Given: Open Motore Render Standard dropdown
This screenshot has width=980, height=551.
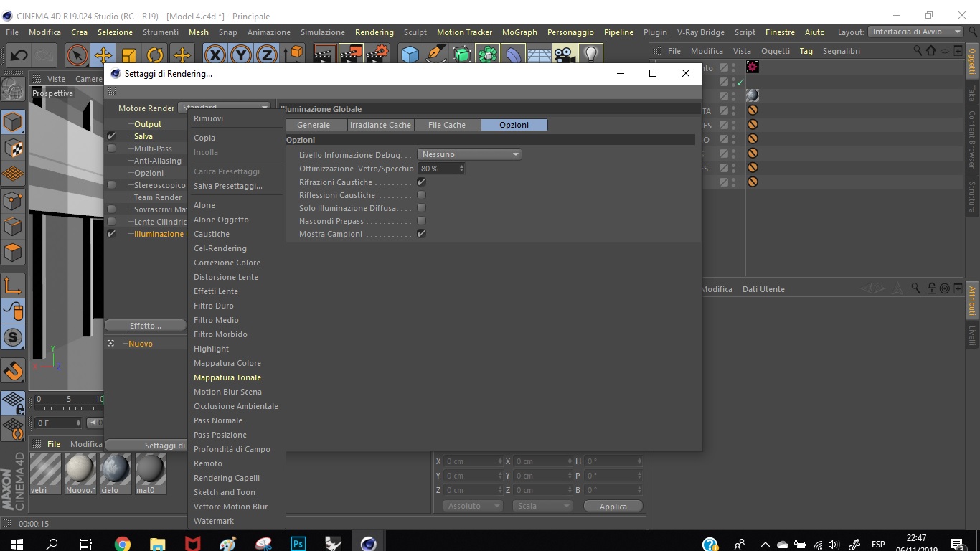Looking at the screenshot, I should 225,108.
